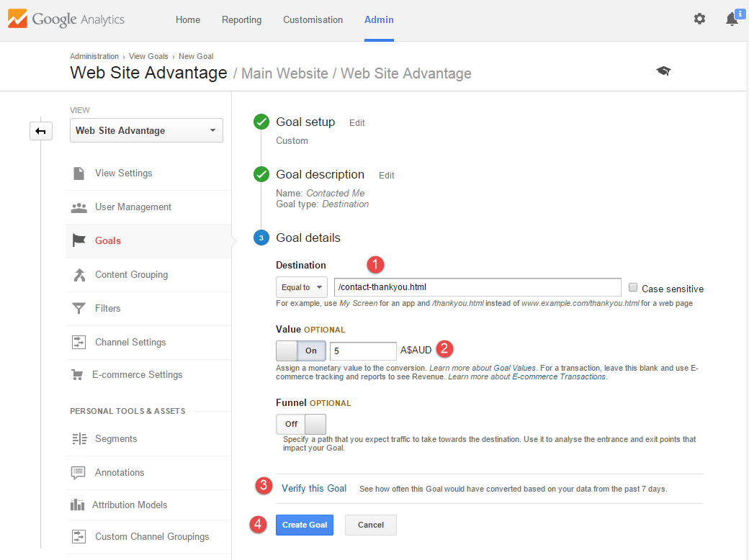Click the Verify this Goal link

coord(314,489)
